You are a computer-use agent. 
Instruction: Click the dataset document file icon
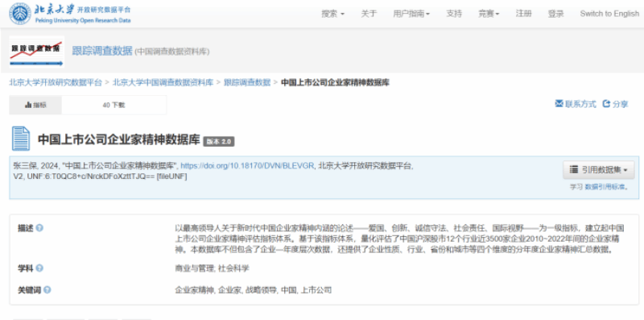21,139
